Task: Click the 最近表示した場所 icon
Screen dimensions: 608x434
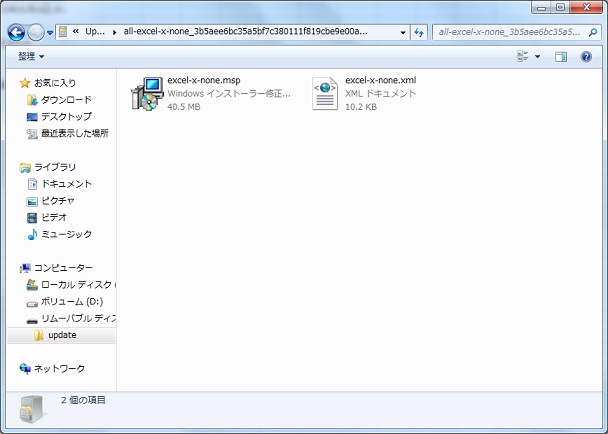Action: [x=32, y=134]
